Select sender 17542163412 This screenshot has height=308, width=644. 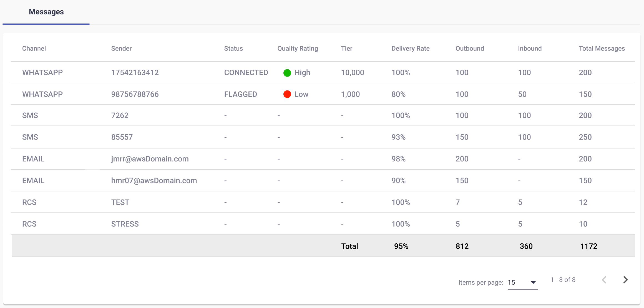pos(135,73)
